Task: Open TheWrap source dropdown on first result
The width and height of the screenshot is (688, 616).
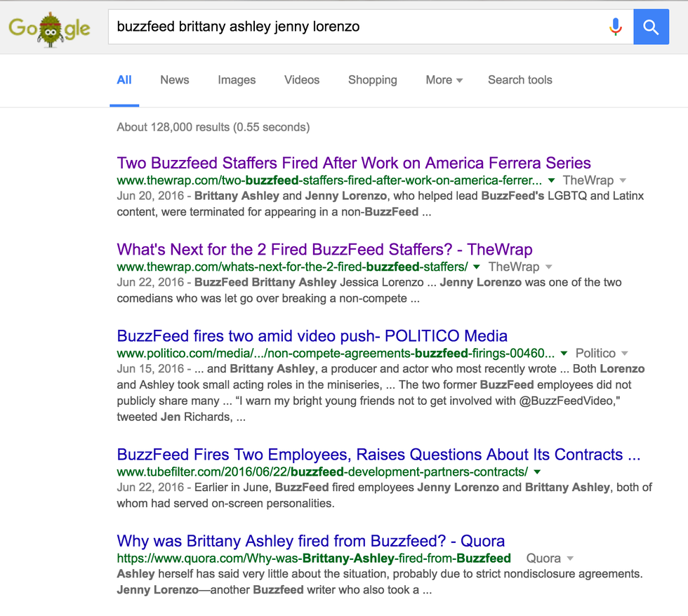Action: tap(623, 181)
